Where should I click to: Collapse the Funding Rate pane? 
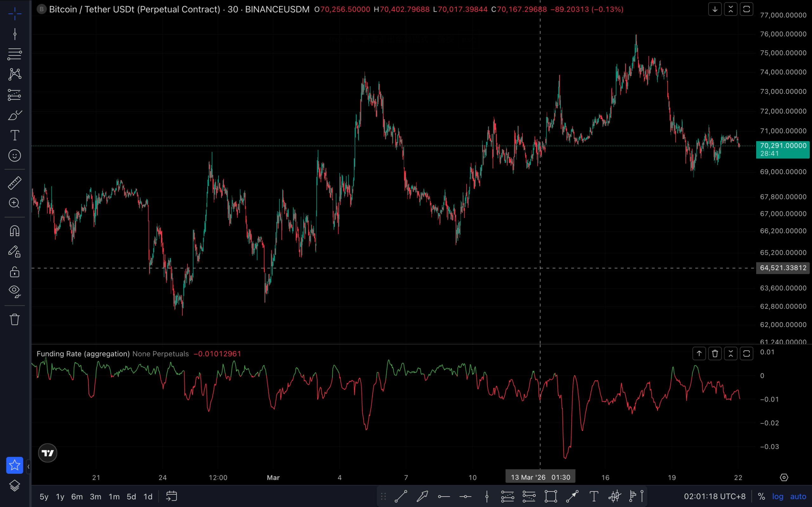(730, 354)
